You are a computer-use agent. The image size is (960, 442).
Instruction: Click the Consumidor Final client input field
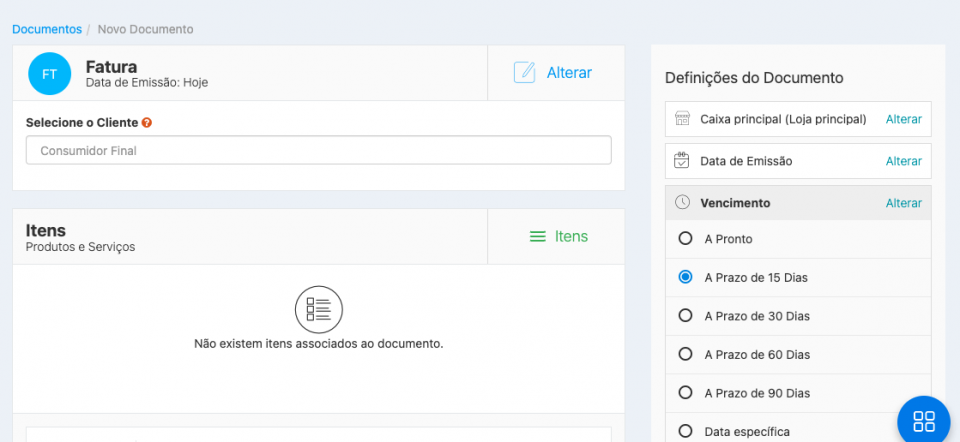point(318,151)
